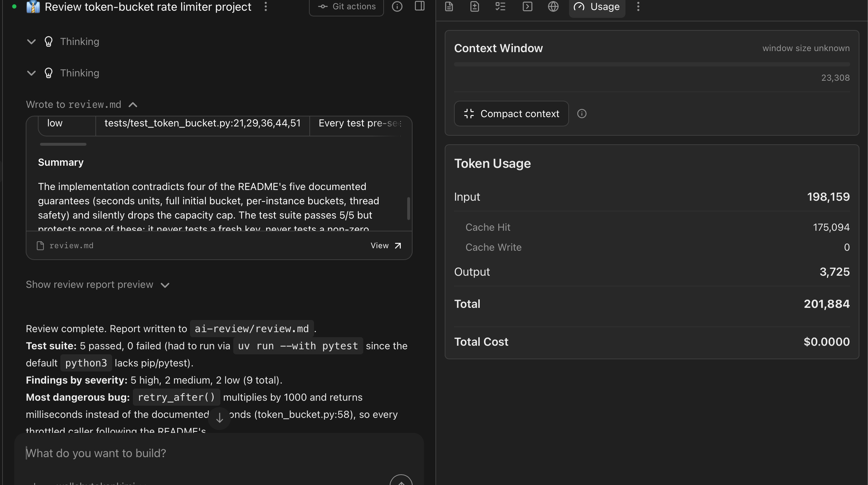The height and width of the screenshot is (485, 868).
Task: Click the scroll-to-bottom arrow button
Action: point(220,418)
